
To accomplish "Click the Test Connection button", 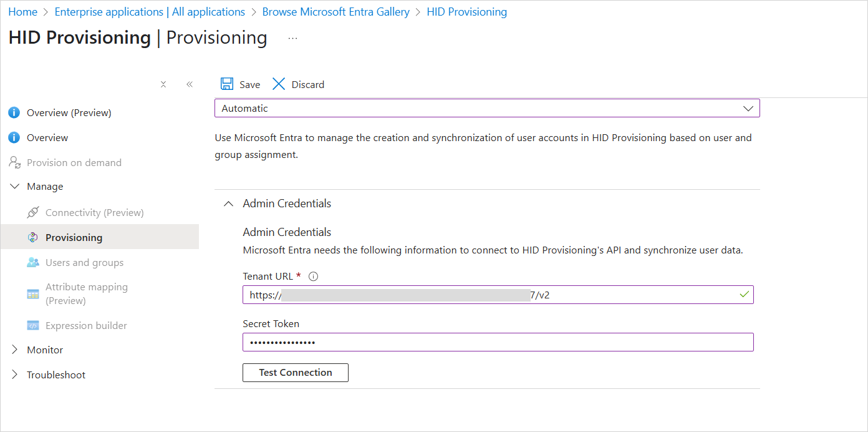I will click(296, 372).
